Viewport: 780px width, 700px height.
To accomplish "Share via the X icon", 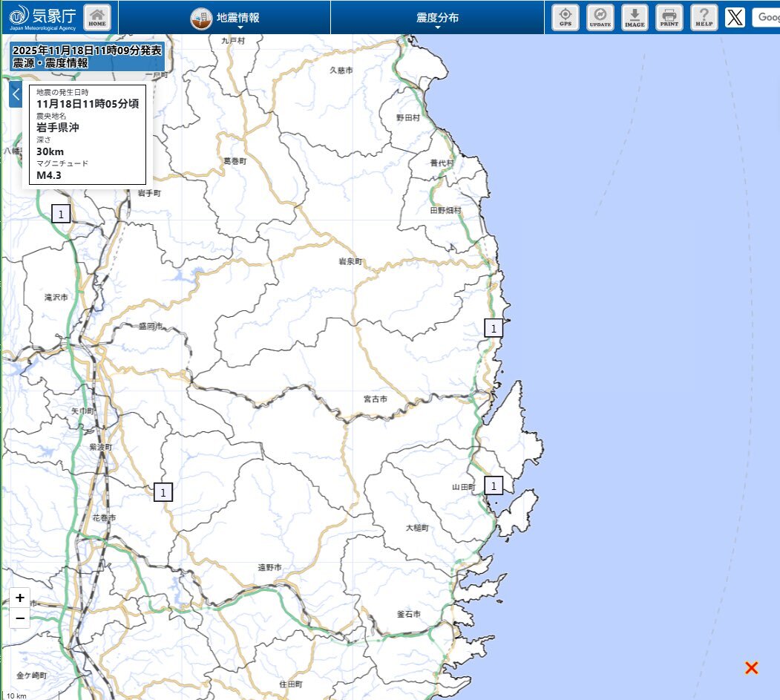I will [x=735, y=17].
